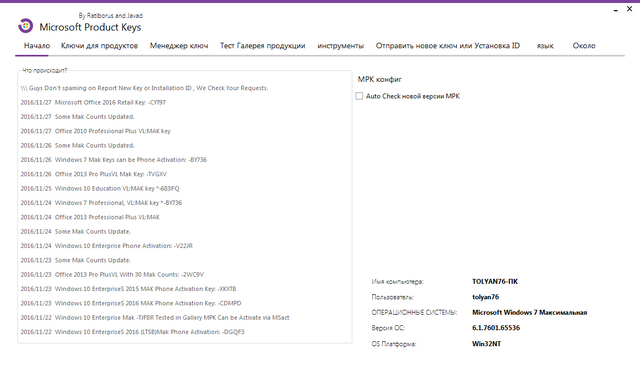Select the Тест Галерея продукции tab
This screenshot has height=374, width=640.
[x=262, y=46]
